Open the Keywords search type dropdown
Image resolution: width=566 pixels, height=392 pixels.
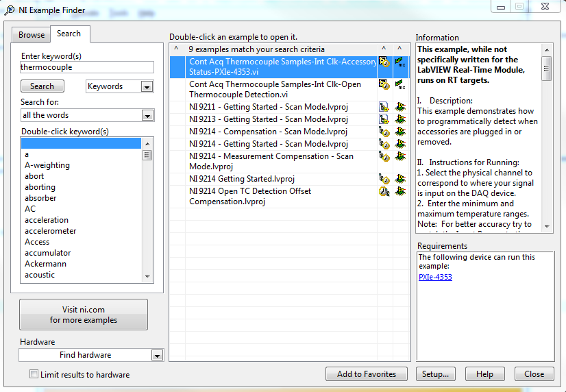[x=147, y=86]
